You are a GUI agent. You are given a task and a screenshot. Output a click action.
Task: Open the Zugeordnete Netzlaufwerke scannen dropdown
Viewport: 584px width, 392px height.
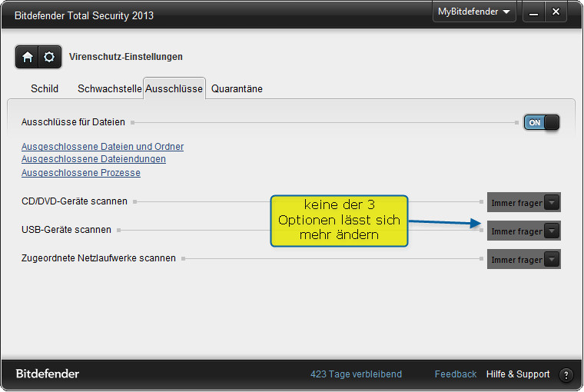pos(523,259)
